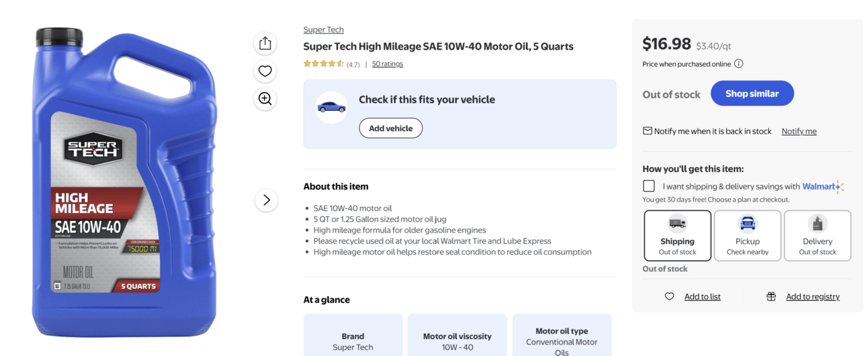Select the Delivery fulfillment option
Screen dimensions: 868x356
[x=817, y=235]
